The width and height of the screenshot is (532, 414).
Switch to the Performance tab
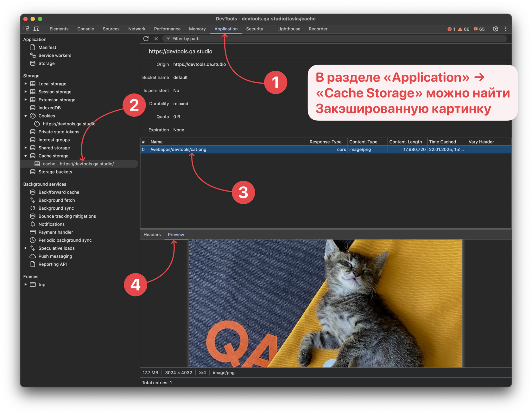167,29
